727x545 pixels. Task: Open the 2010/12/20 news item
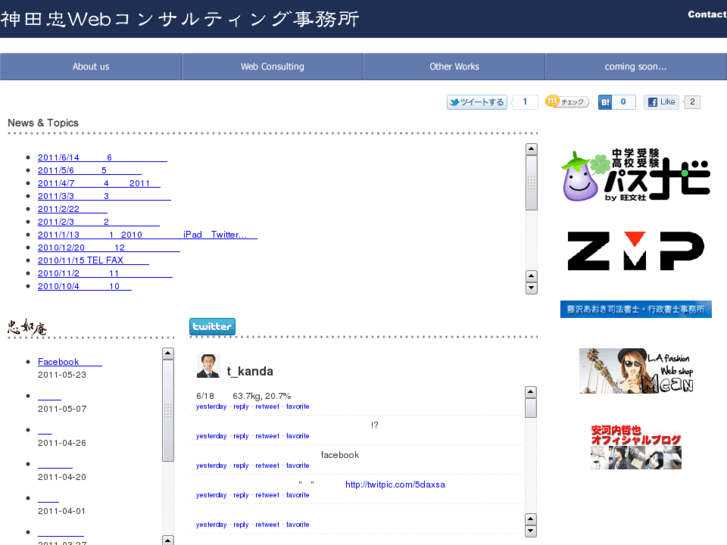pyautogui.click(x=108, y=248)
